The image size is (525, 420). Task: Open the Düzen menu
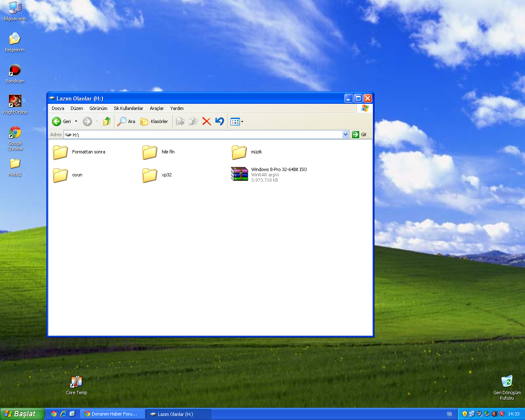(77, 108)
